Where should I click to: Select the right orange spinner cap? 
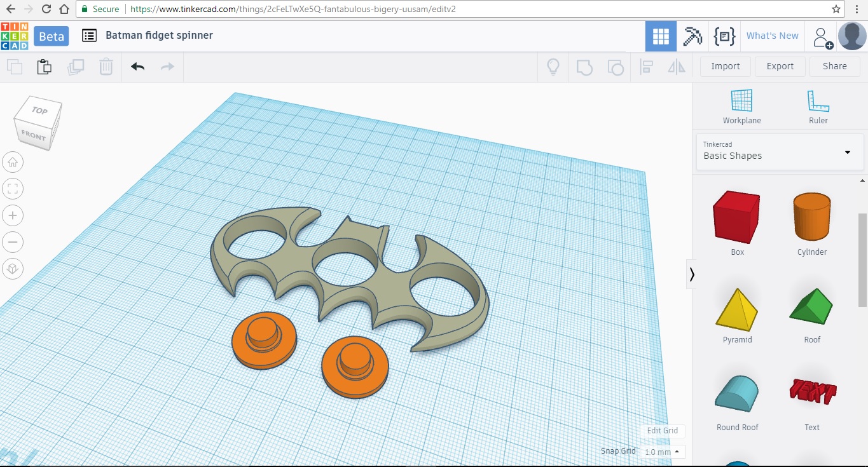355,367
